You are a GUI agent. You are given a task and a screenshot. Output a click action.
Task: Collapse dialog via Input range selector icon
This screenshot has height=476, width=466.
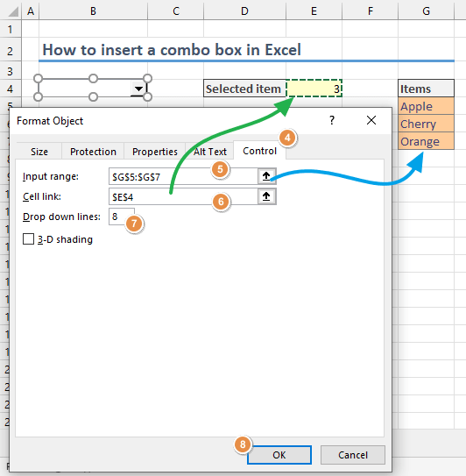point(266,176)
